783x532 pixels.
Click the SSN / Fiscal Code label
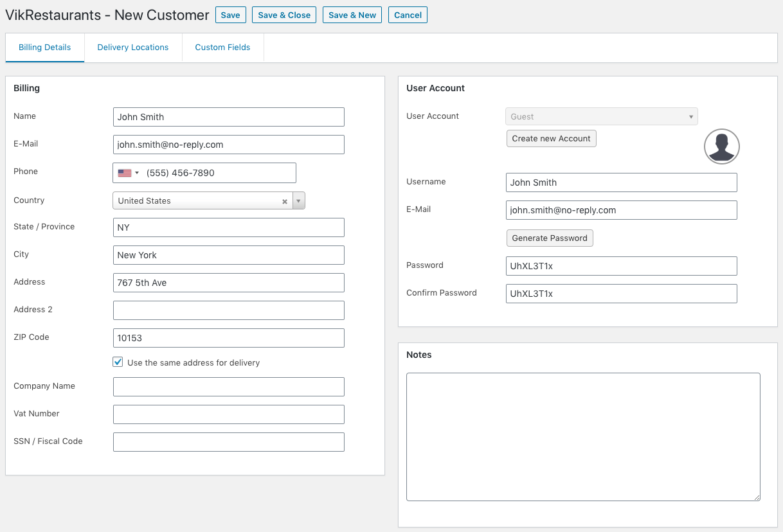pyautogui.click(x=48, y=441)
